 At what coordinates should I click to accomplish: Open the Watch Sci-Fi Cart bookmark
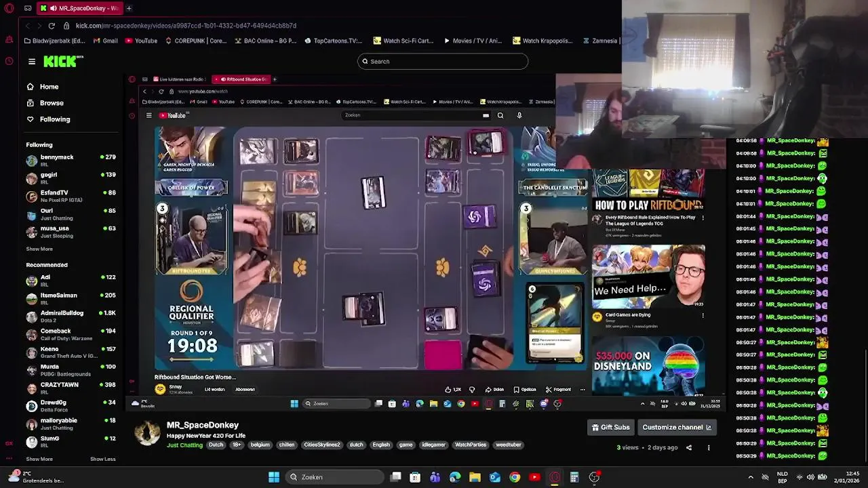click(x=403, y=41)
